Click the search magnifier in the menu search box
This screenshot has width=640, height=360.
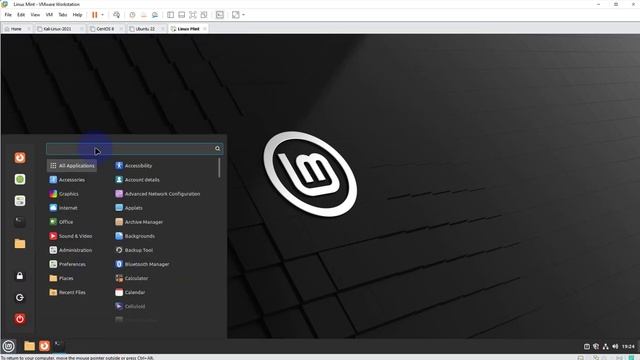click(x=218, y=149)
